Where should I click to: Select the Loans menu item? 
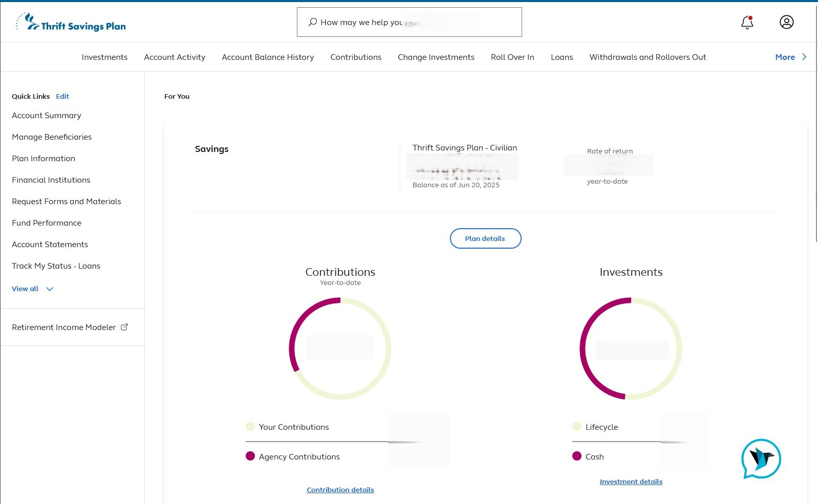point(562,57)
